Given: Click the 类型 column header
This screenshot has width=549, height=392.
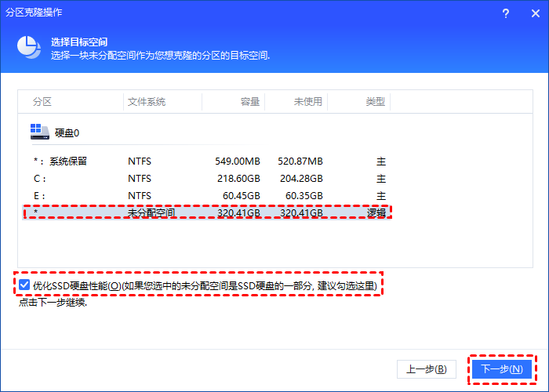Looking at the screenshot, I should pyautogui.click(x=376, y=102).
